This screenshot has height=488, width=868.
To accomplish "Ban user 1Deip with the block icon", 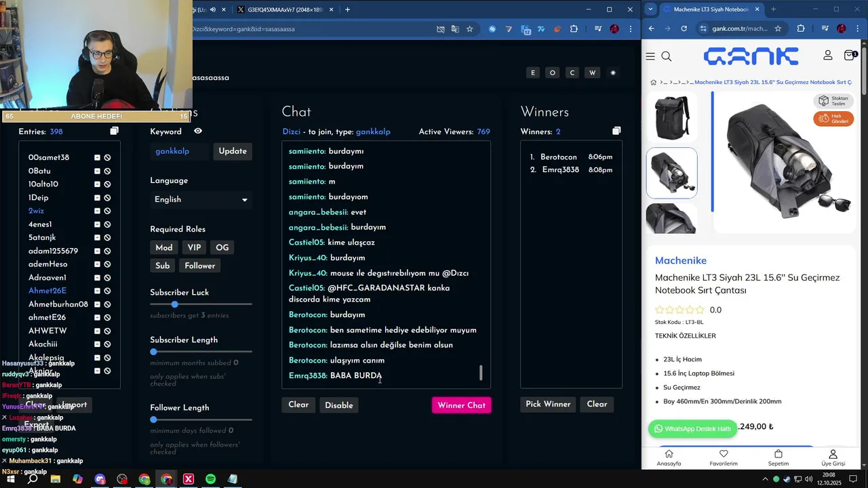I will [107, 198].
